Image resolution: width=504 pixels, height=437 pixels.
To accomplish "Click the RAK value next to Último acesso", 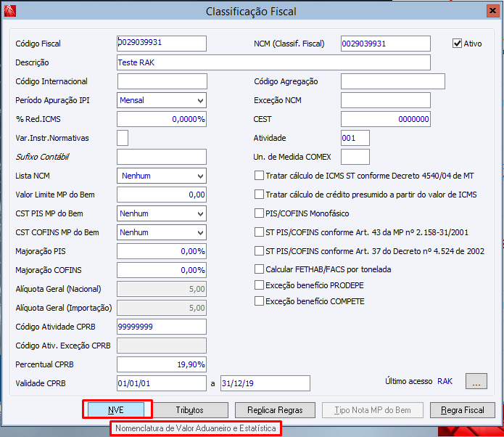I will 445,381.
